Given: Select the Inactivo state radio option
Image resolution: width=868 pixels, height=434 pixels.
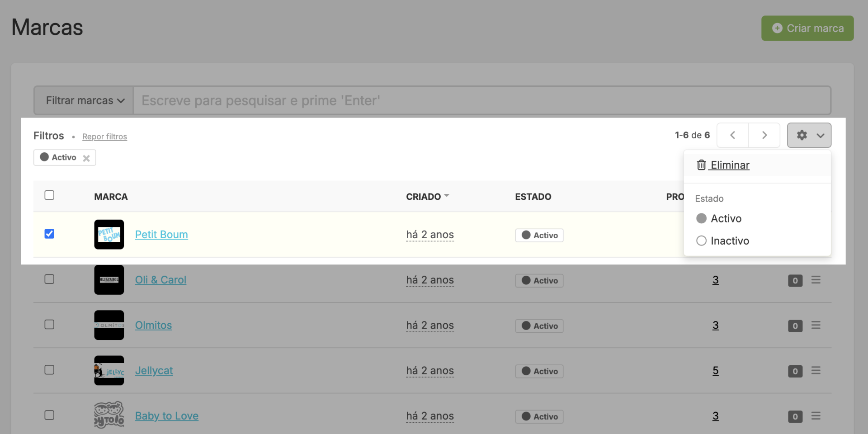Looking at the screenshot, I should pos(701,241).
